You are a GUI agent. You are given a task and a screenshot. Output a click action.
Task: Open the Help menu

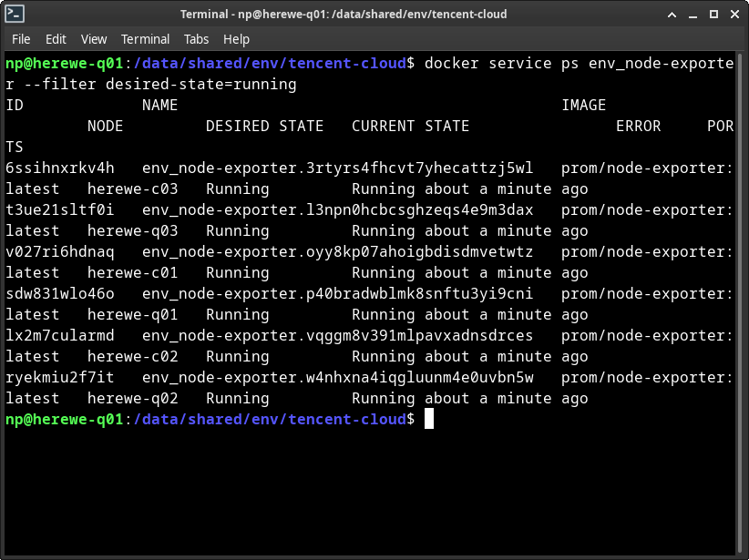(x=236, y=39)
